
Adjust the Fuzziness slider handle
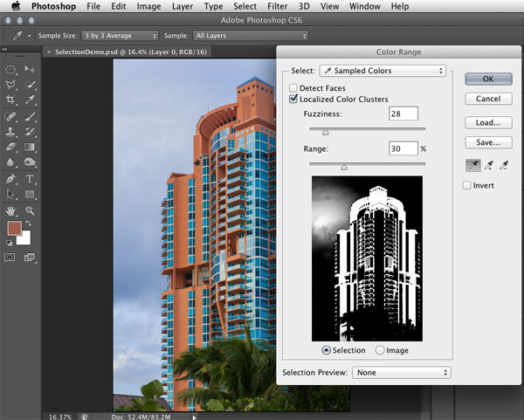click(x=325, y=133)
